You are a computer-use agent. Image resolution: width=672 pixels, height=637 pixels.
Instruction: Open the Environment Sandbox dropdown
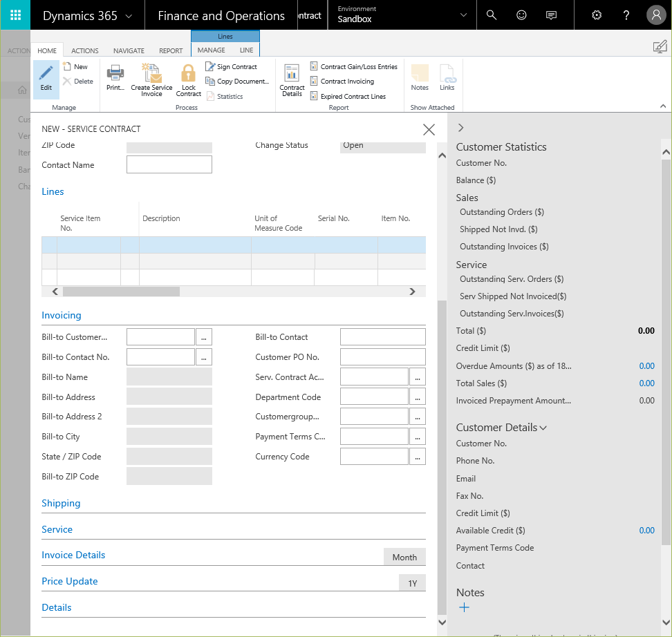coord(463,15)
